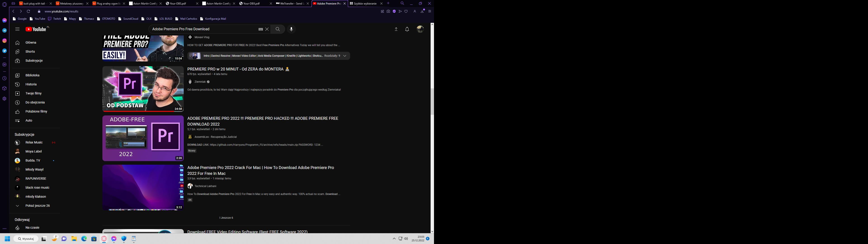Image resolution: width=868 pixels, height=244 pixels.
Task: Open the on-screen keyboard in search box
Action: click(260, 29)
